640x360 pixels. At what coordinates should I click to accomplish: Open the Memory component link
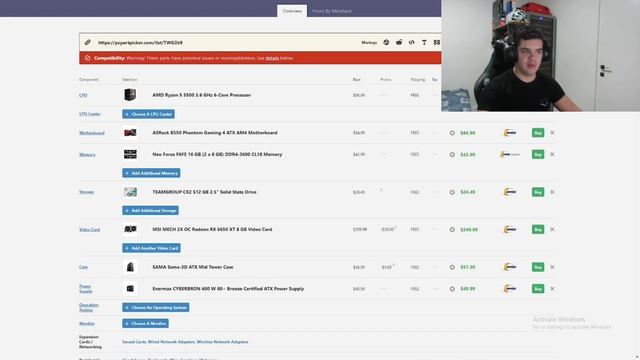pos(87,155)
